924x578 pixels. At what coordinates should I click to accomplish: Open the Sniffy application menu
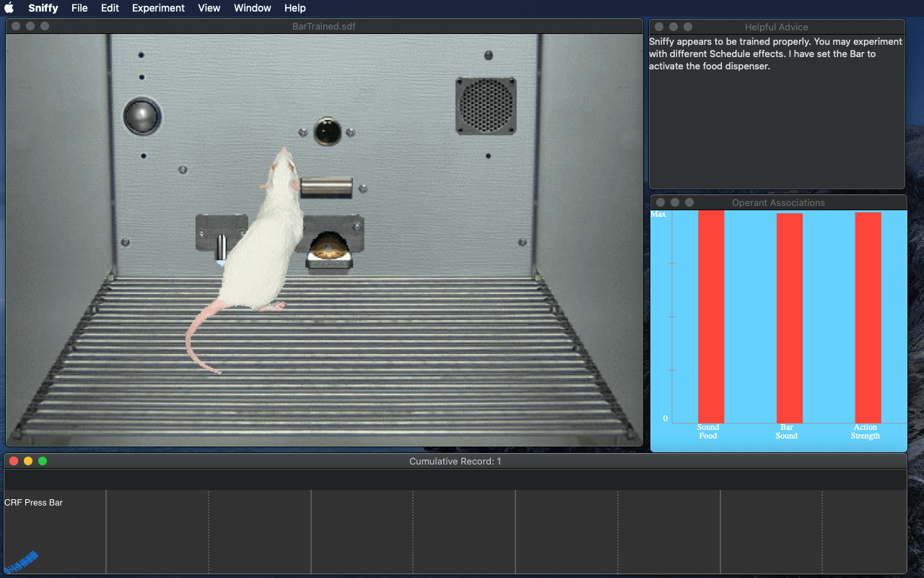[x=43, y=8]
